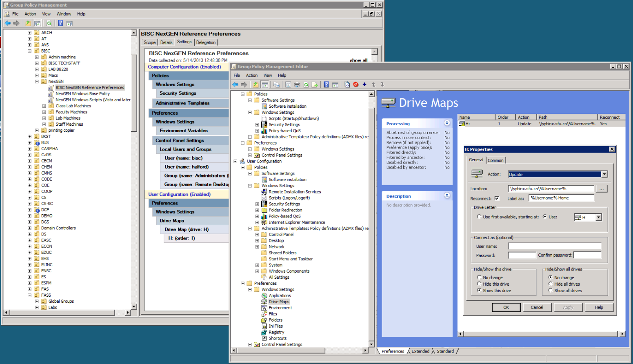The height and width of the screenshot is (364, 633).
Task: Click the OK button in H: Properties
Action: [x=506, y=307]
